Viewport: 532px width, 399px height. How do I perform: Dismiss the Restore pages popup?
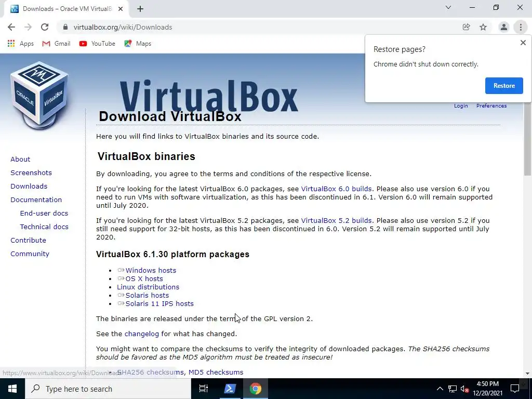click(x=523, y=43)
